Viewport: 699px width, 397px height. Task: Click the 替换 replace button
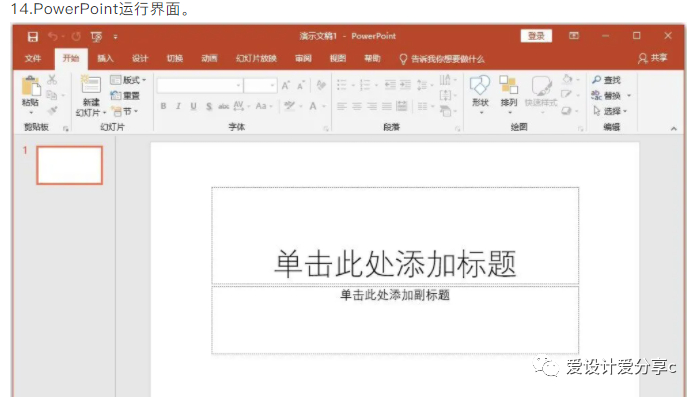click(x=607, y=95)
